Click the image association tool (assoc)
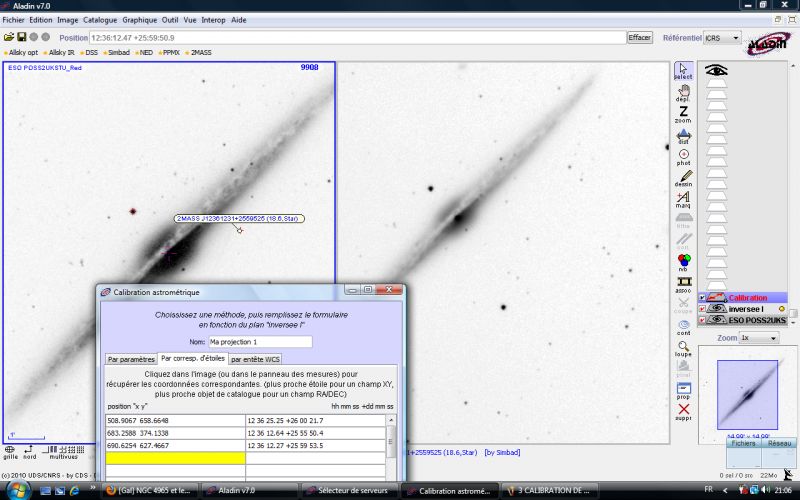 684,285
